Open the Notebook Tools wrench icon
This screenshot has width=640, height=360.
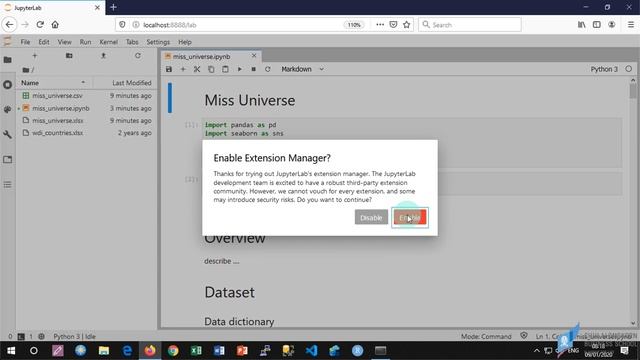tap(7, 134)
